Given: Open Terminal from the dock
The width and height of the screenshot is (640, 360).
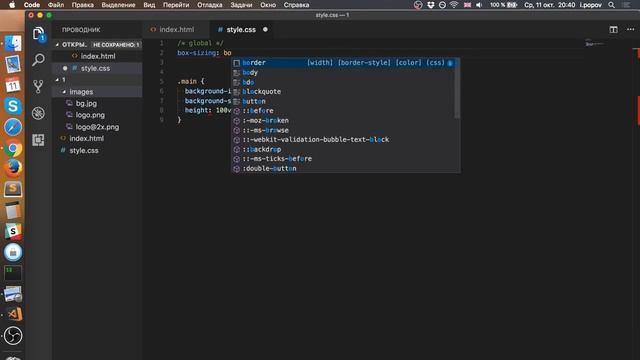Looking at the screenshot, I should coord(13,273).
